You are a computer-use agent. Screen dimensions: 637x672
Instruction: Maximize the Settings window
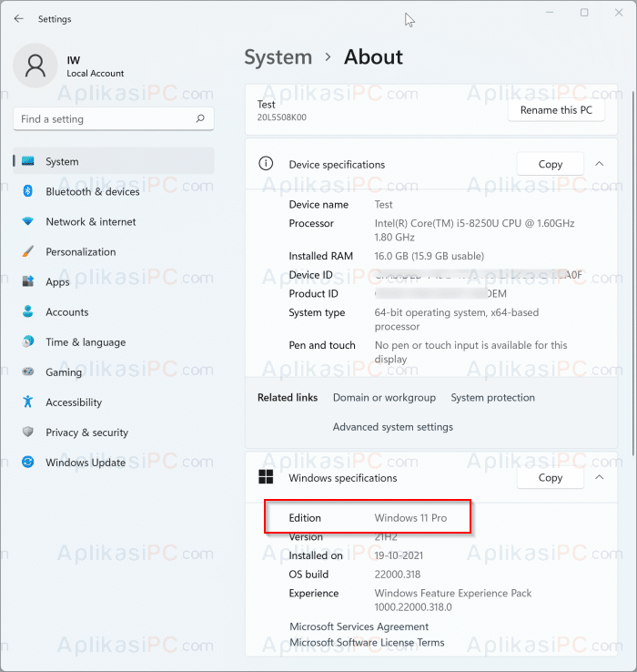coord(584,13)
